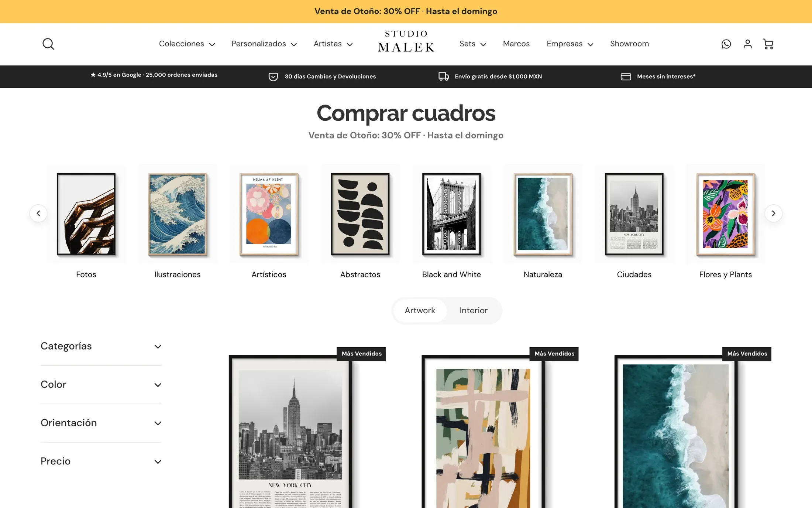
Task: Open the Artistas dropdown
Action: pos(333,44)
